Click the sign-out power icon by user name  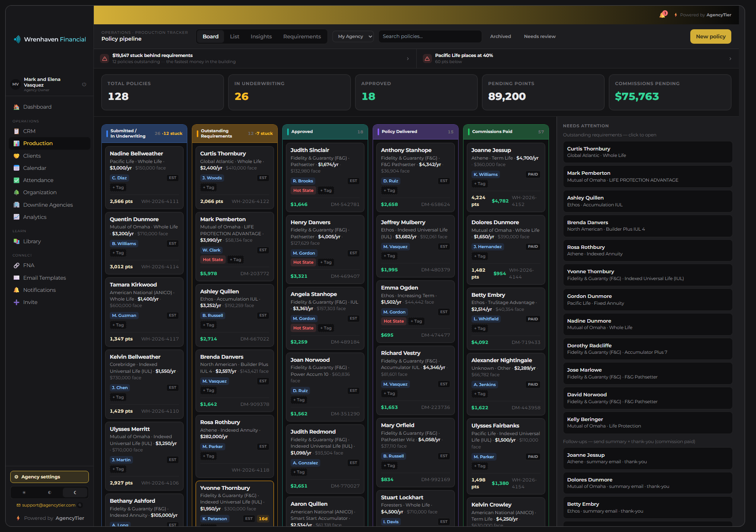pyautogui.click(x=84, y=84)
